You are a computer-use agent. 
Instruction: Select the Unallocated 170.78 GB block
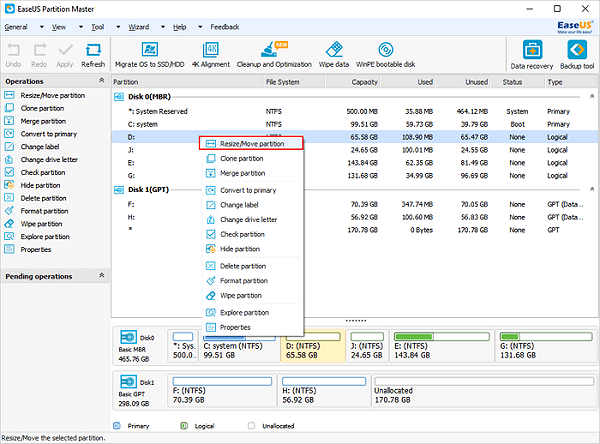484,390
